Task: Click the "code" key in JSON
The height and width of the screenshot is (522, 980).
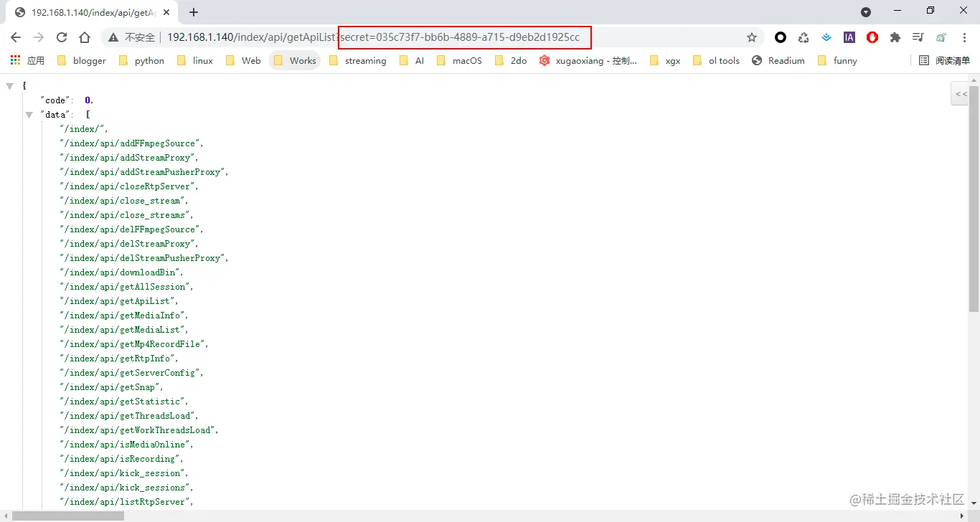Action: click(55, 100)
